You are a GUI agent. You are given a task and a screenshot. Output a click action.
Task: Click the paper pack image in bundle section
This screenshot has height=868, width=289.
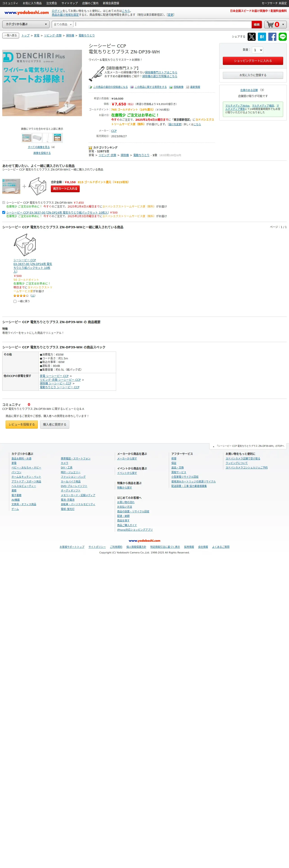[38, 186]
